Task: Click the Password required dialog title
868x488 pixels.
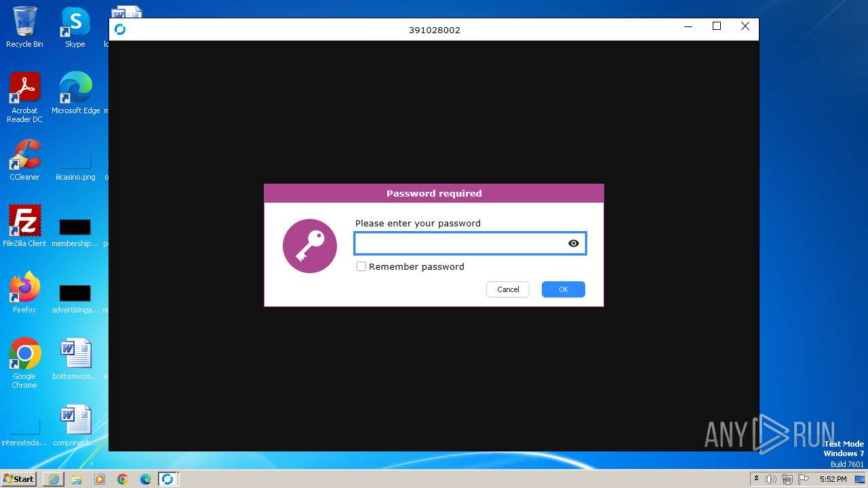Action: coord(434,193)
